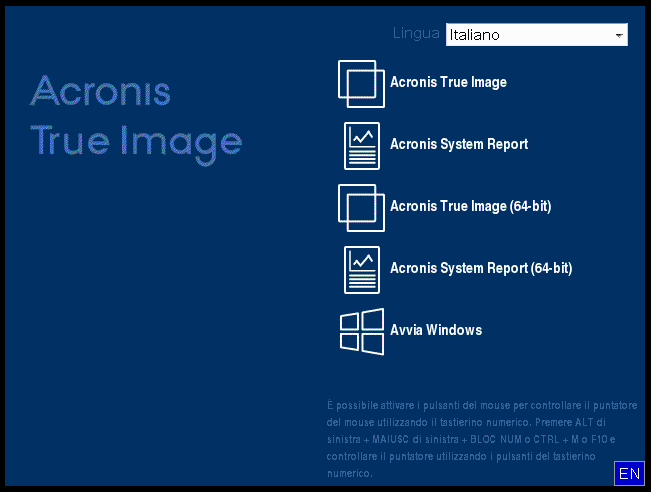651x492 pixels.
Task: Boot using the 'Avvia Windows' label
Action: [436, 331]
